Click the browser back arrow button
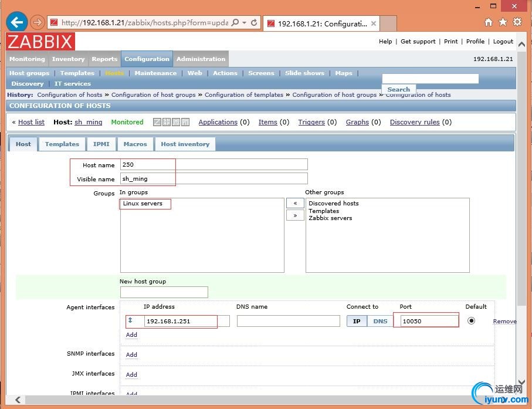Viewport: 532px width, 409px height. pyautogui.click(x=16, y=22)
